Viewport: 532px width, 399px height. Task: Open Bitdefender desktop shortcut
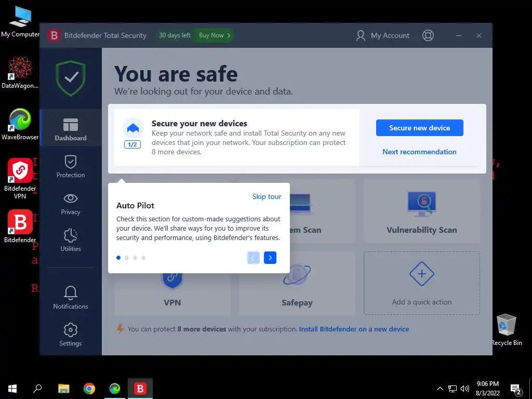pyautogui.click(x=20, y=227)
